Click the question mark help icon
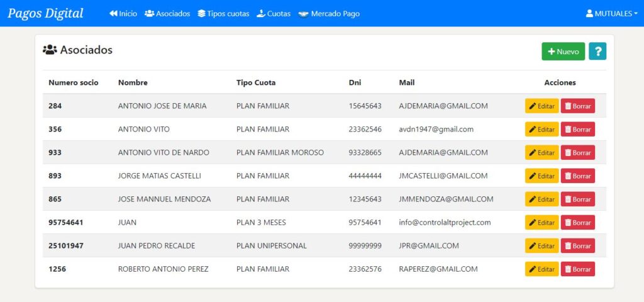644x302 pixels. coord(597,52)
